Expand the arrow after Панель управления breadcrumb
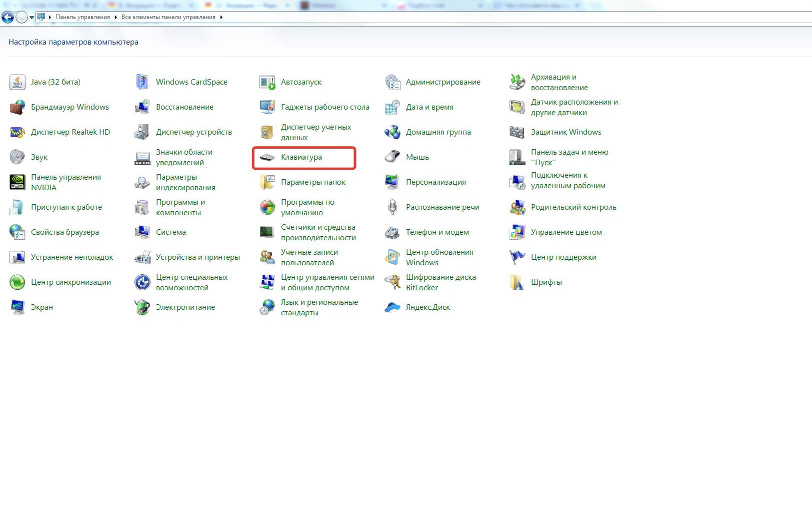The width and height of the screenshot is (812, 516). (115, 17)
